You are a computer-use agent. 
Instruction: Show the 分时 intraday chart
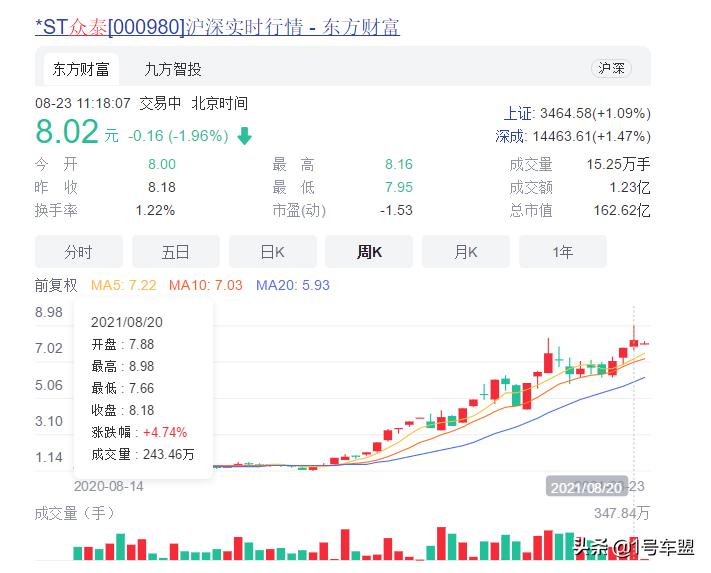pyautogui.click(x=78, y=252)
